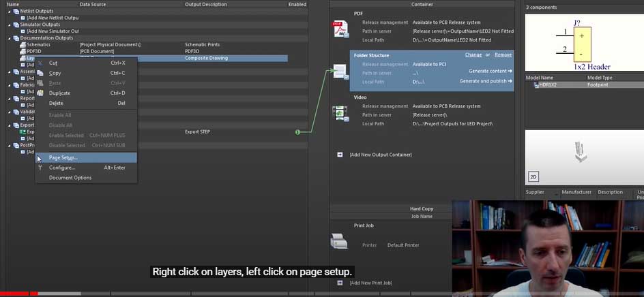Image resolution: width=644 pixels, height=297 pixels.
Task: Click the Add New Output Container plus icon
Action: pos(339,155)
